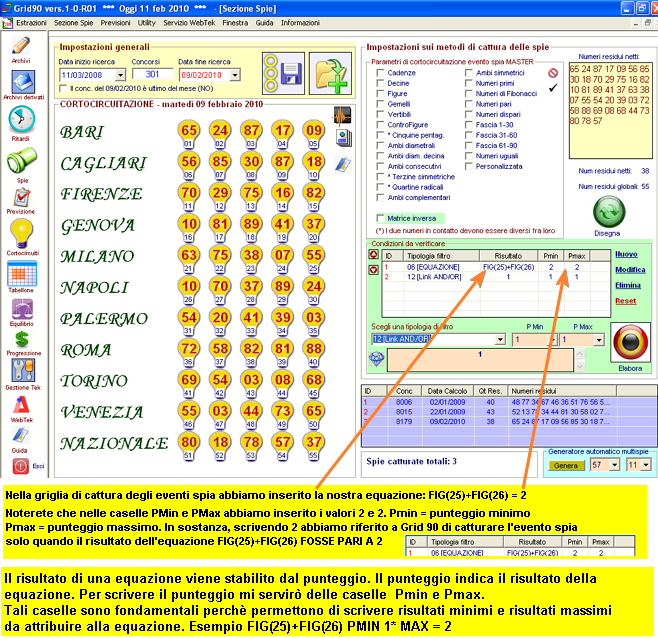Toggle the Figure checkbox
The image size is (658, 637).
[380, 94]
